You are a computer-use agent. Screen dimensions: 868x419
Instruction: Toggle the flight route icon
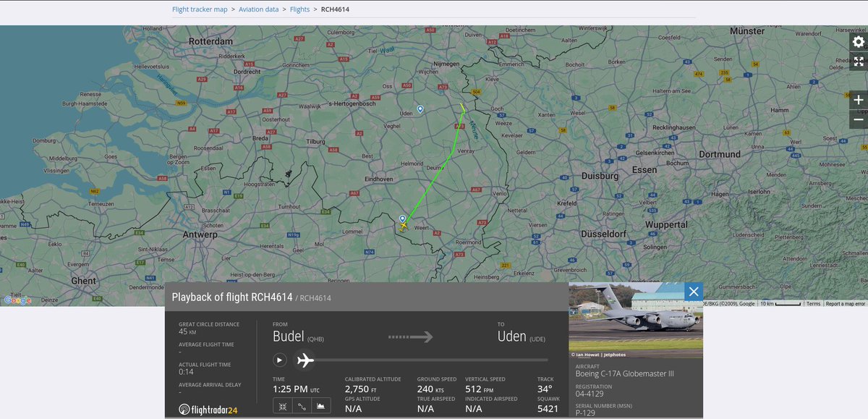302,406
